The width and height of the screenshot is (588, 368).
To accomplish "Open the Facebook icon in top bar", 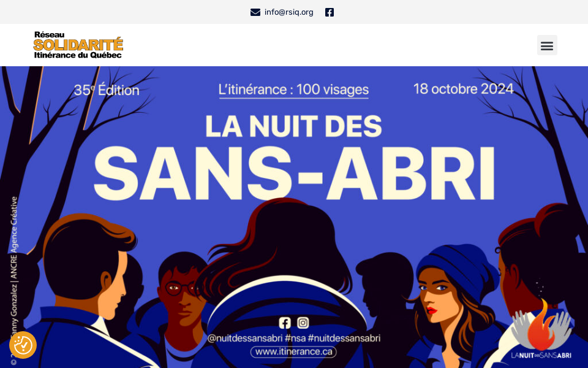I will coord(330,12).
